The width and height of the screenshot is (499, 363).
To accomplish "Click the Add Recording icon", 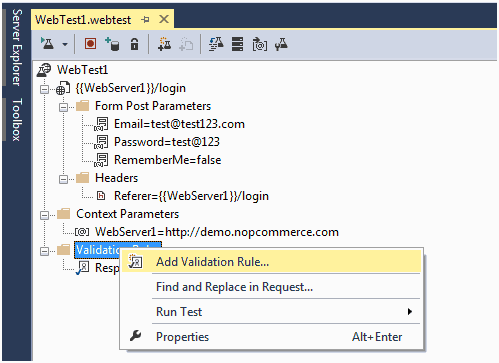I will point(164,44).
